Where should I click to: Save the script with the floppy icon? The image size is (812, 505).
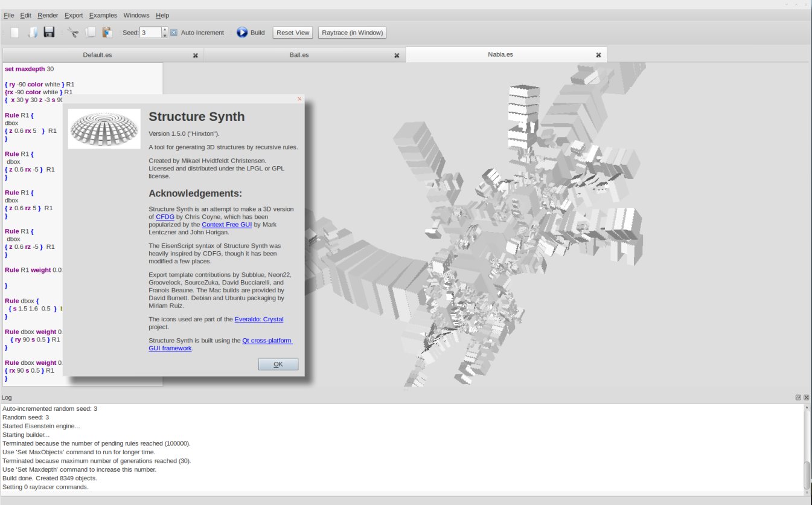tap(50, 33)
